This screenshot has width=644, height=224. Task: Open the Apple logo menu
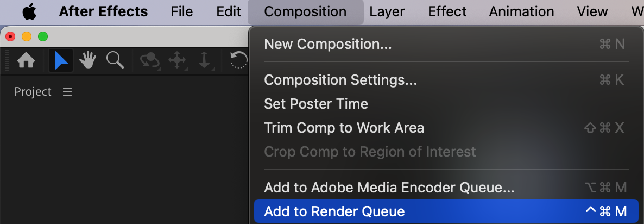pyautogui.click(x=29, y=11)
